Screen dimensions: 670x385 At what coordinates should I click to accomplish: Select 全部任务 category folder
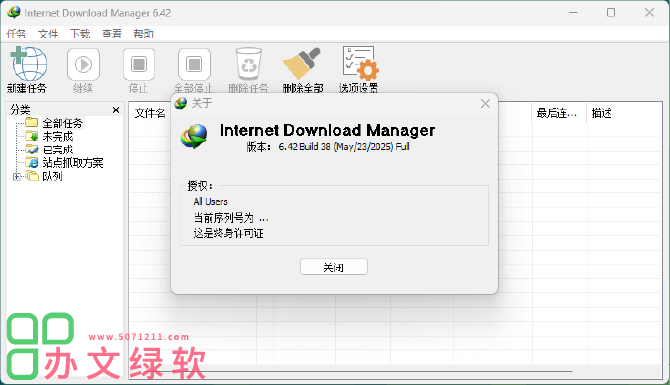[x=62, y=123]
